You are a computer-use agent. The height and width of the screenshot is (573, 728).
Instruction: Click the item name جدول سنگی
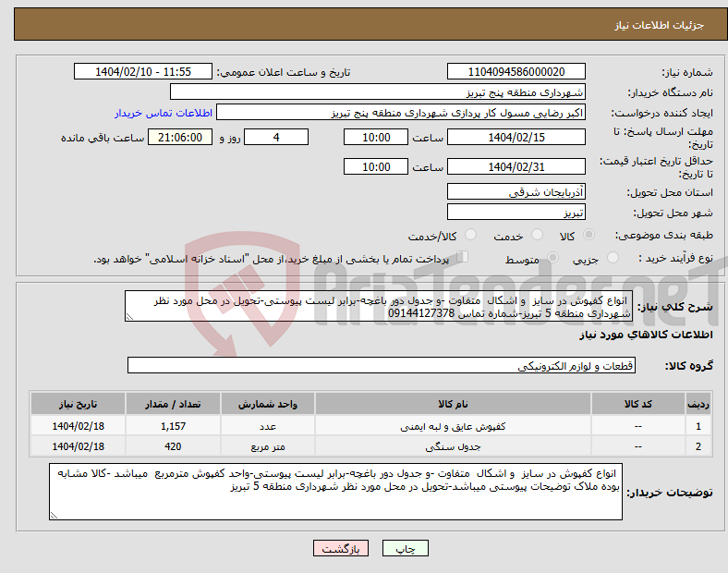coord(453,446)
